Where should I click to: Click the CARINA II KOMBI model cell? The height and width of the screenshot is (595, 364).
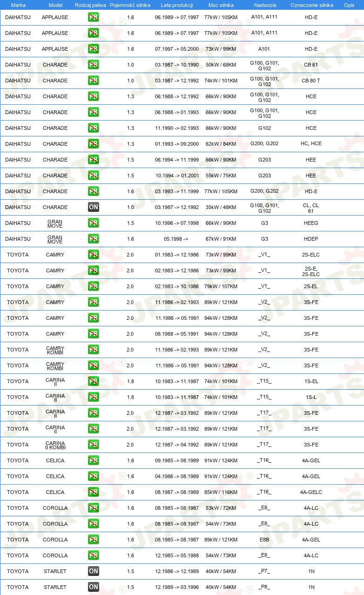[x=55, y=445]
